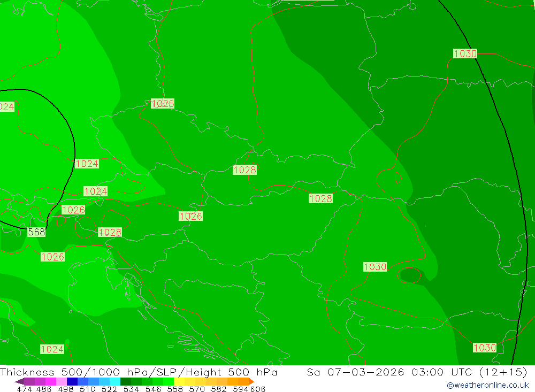Click the 1030 label at the top near the black contour
This screenshot has height=392, width=535.
[465, 53]
